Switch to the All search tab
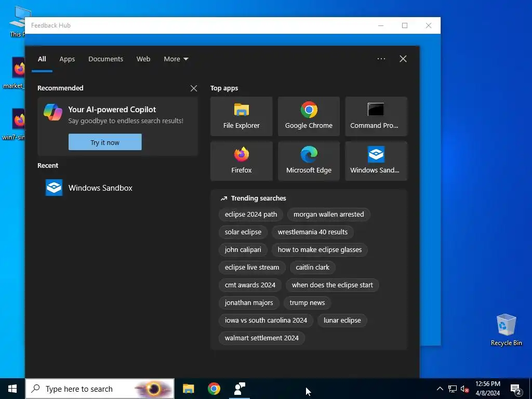 pyautogui.click(x=42, y=59)
